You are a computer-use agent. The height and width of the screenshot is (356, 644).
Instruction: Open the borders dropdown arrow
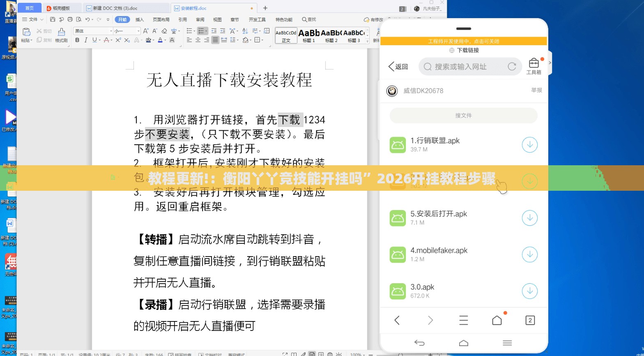coord(262,40)
